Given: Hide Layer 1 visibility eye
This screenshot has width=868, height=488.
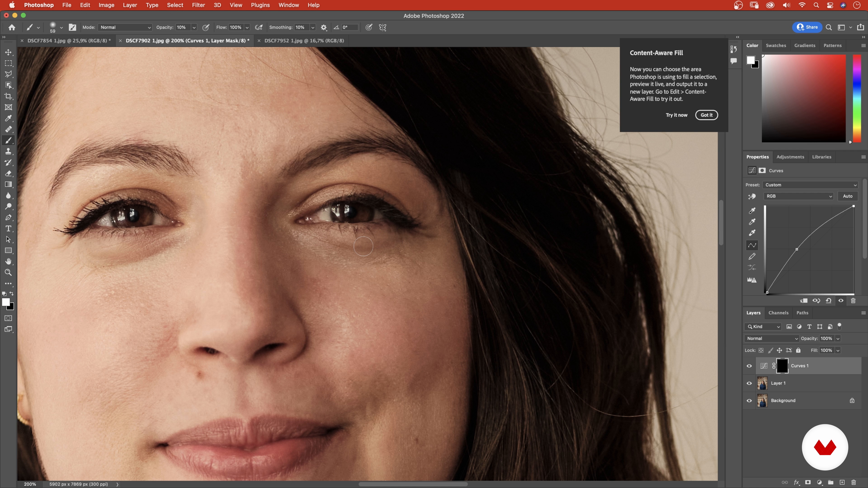Looking at the screenshot, I should (749, 383).
